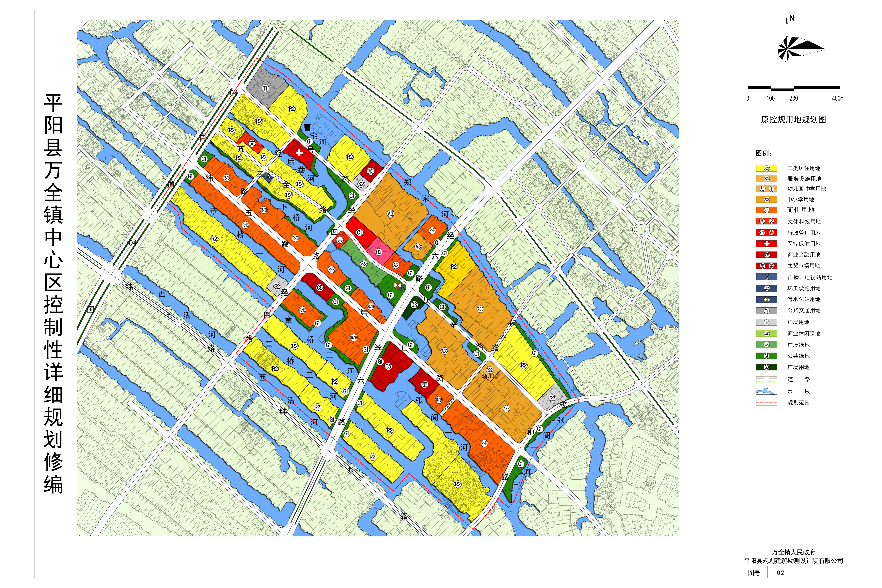Click the legend label 幼儿园、中学用地
The image size is (882, 588).
tap(807, 189)
